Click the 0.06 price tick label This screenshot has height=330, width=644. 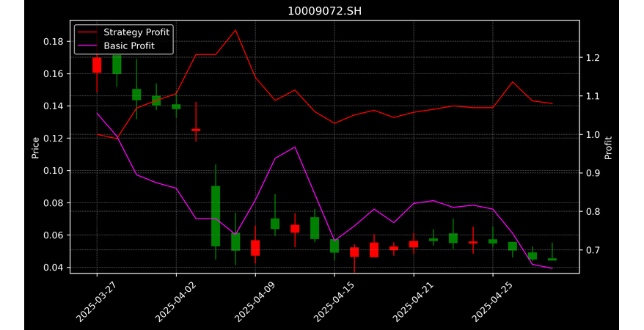(53, 235)
